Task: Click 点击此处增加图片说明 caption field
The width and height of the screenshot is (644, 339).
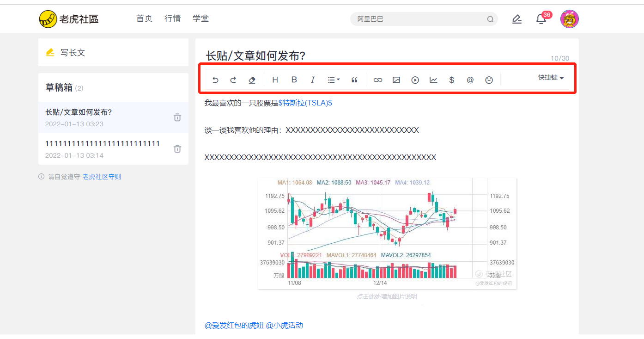Action: tap(387, 296)
